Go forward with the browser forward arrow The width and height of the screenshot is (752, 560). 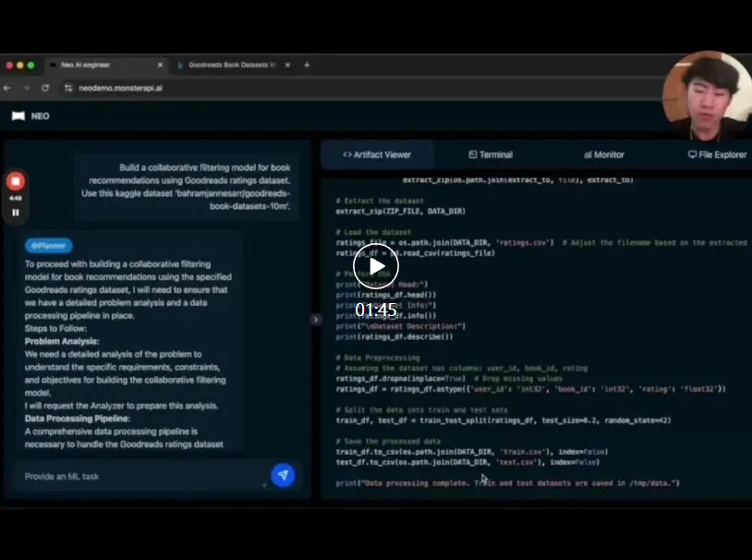27,88
